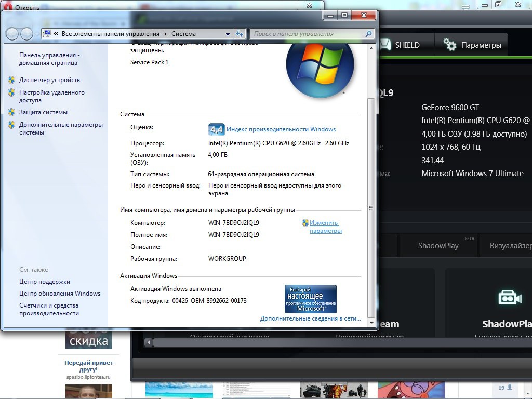Click the scroll down arrow in System window
The width and height of the screenshot is (532, 399).
tap(371, 323)
